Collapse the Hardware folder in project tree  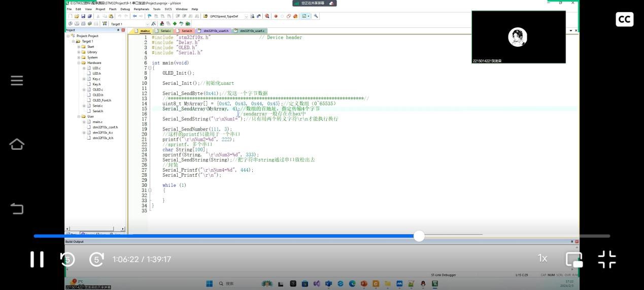pos(79,63)
